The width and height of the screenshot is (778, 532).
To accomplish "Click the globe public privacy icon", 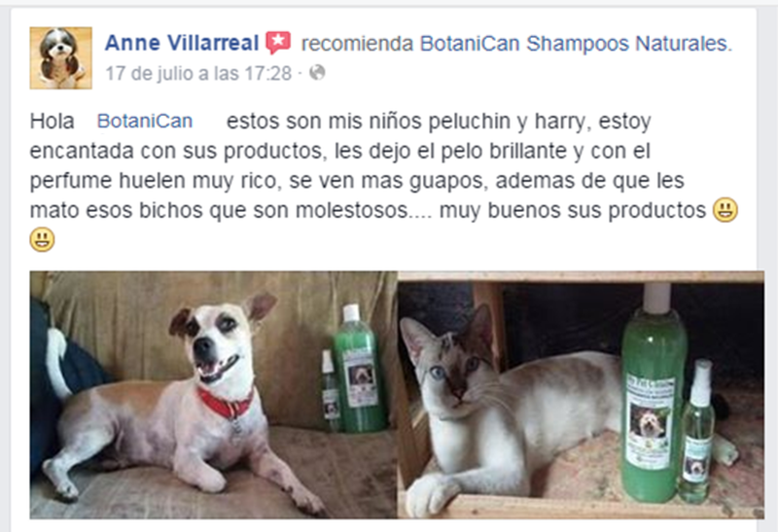I will click(x=317, y=73).
